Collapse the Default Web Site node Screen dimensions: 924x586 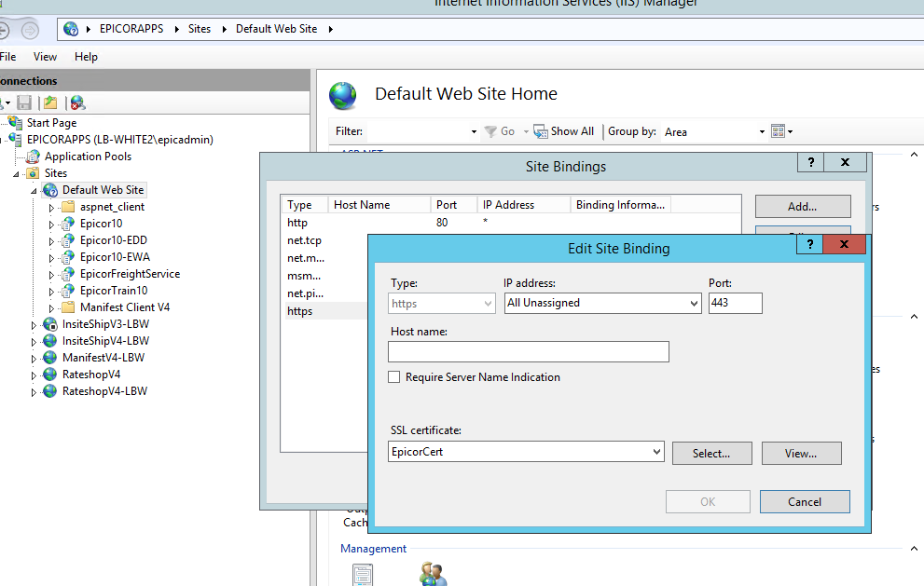pyautogui.click(x=34, y=190)
